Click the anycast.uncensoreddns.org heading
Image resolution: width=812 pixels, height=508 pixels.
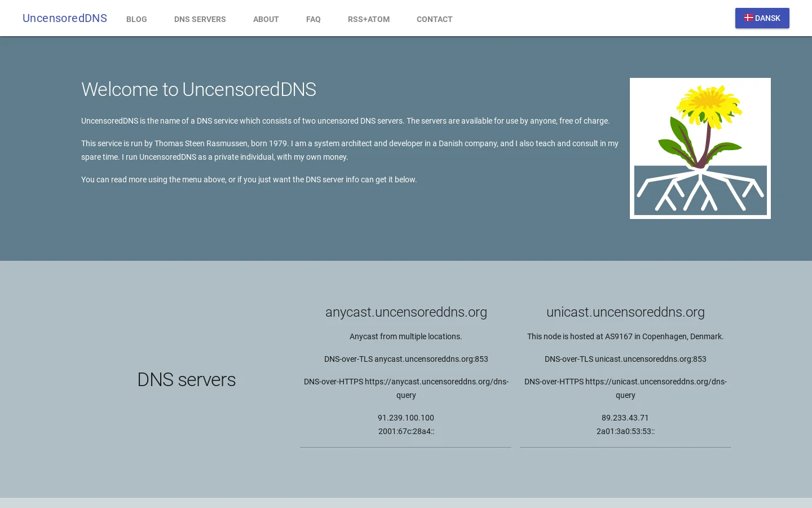(406, 312)
